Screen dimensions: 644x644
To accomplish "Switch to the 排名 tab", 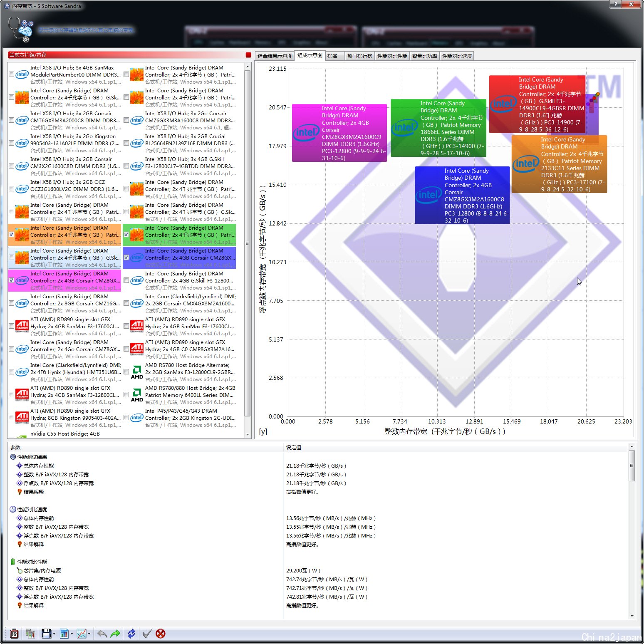I will tap(334, 56).
